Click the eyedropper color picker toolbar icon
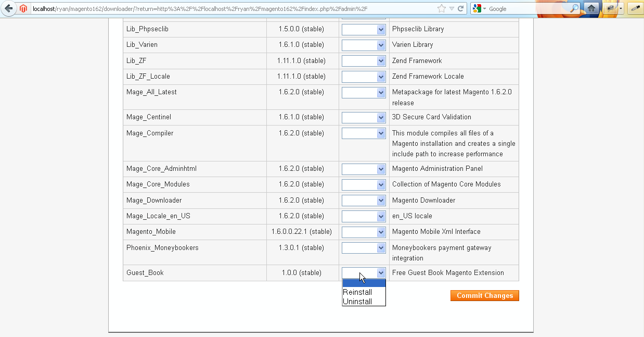 635,8
